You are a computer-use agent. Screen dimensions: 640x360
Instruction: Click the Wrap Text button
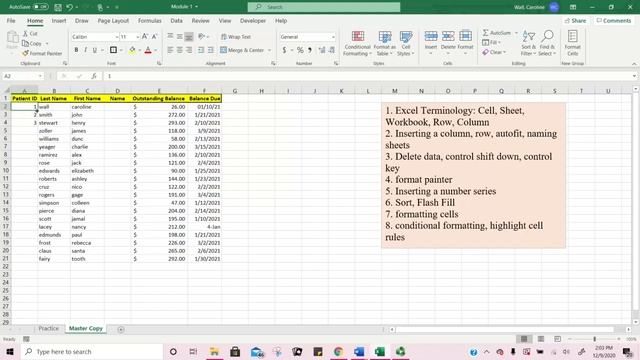pyautogui.click(x=236, y=37)
